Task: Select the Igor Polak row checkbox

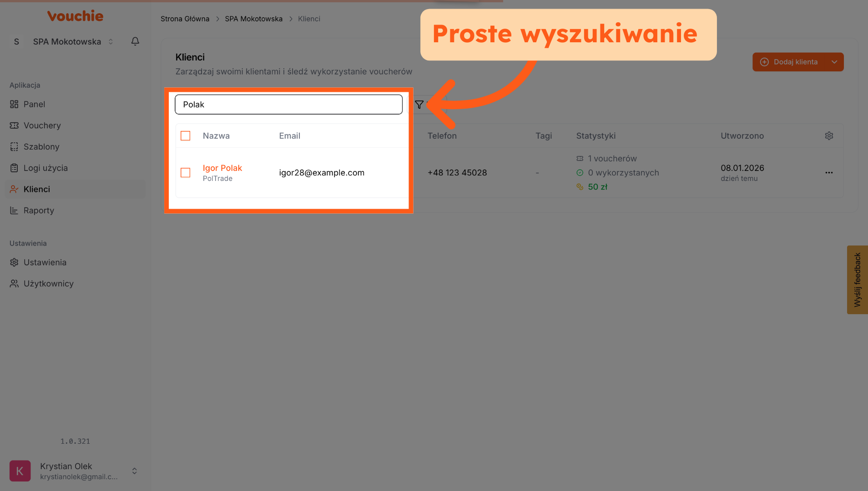Action: pos(186,173)
